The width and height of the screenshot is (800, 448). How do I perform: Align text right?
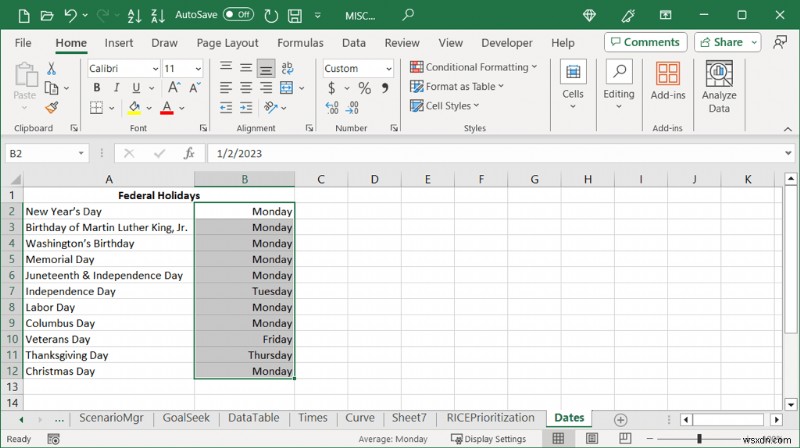click(266, 88)
